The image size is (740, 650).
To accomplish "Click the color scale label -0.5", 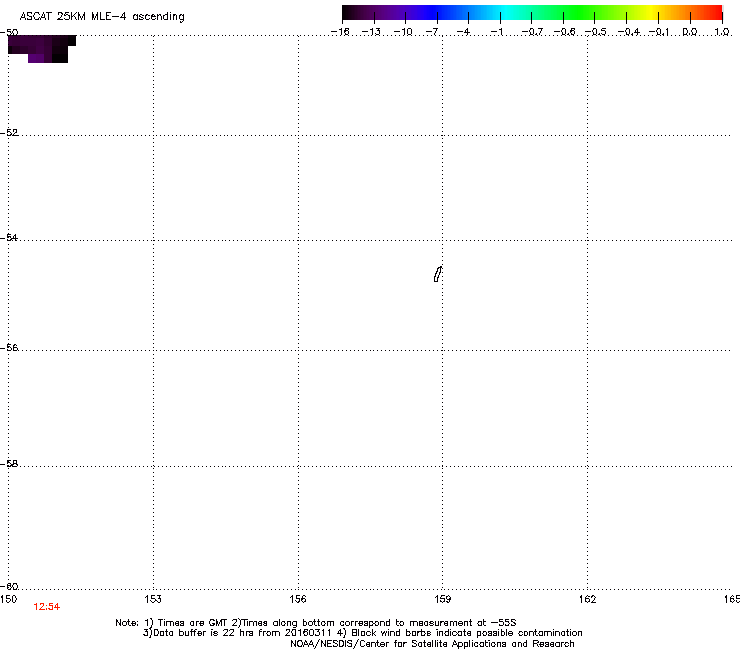I will click(x=596, y=32).
